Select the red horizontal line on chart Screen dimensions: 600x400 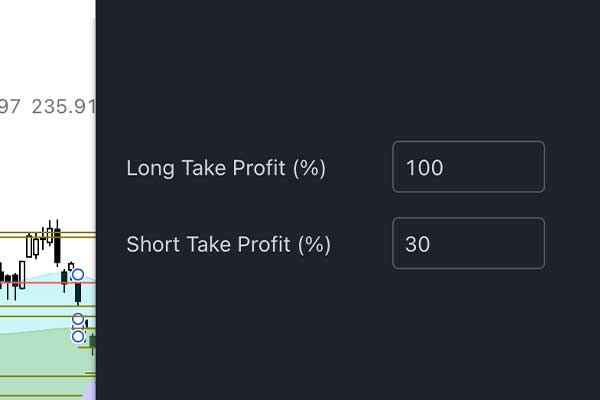pos(30,283)
